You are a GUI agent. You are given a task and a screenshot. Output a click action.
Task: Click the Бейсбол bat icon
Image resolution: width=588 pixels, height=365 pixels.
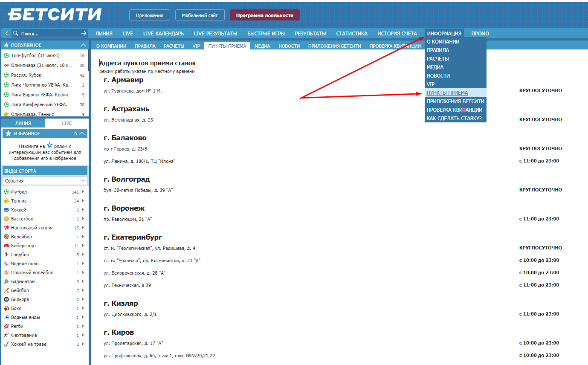[6, 290]
